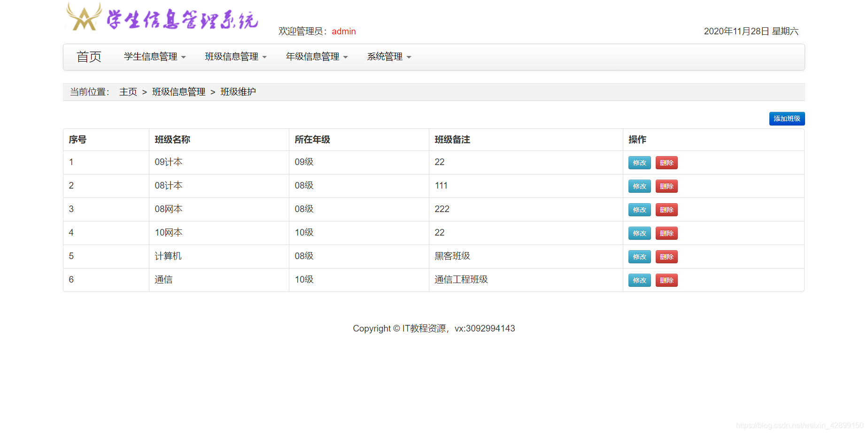The height and width of the screenshot is (434, 868).
Task: Select the 计算机 class name cell
Action: tap(219, 256)
